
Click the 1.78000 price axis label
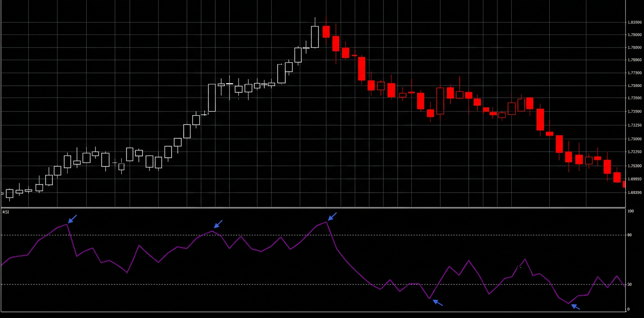[635, 48]
